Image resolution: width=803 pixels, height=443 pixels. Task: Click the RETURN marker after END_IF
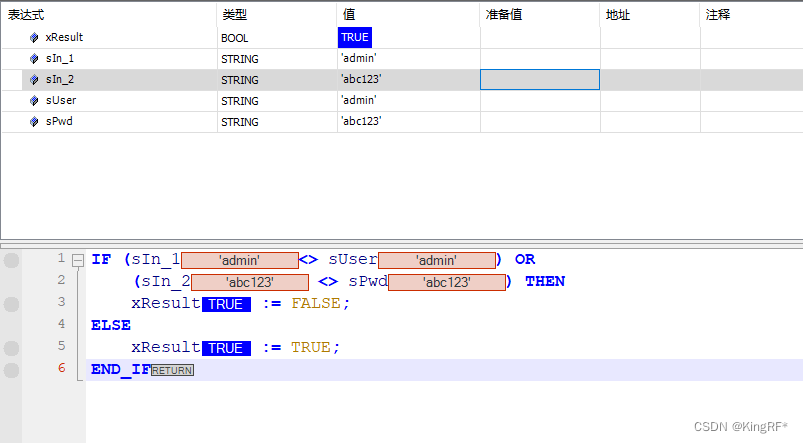click(x=172, y=370)
